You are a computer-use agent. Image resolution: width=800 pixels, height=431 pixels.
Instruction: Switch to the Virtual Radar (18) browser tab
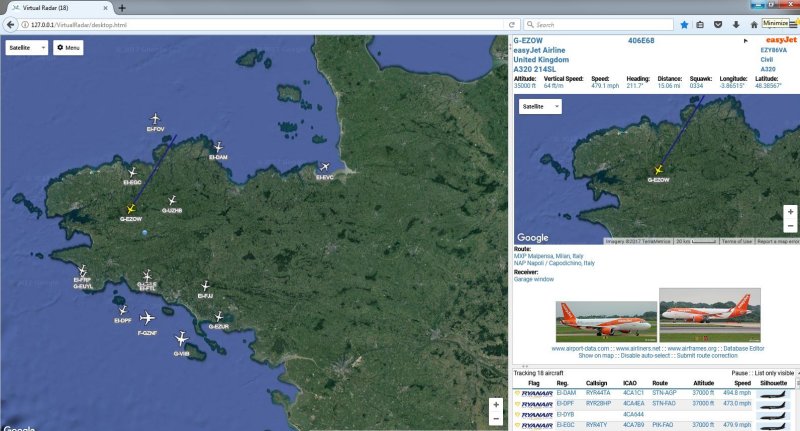[56, 8]
